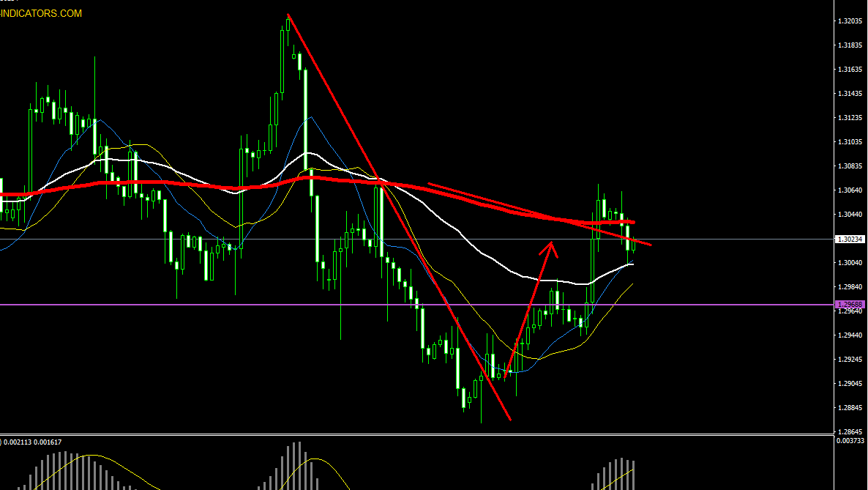Click the 1.30440 price axis label
This screenshot has width=868, height=490.
pyautogui.click(x=850, y=215)
